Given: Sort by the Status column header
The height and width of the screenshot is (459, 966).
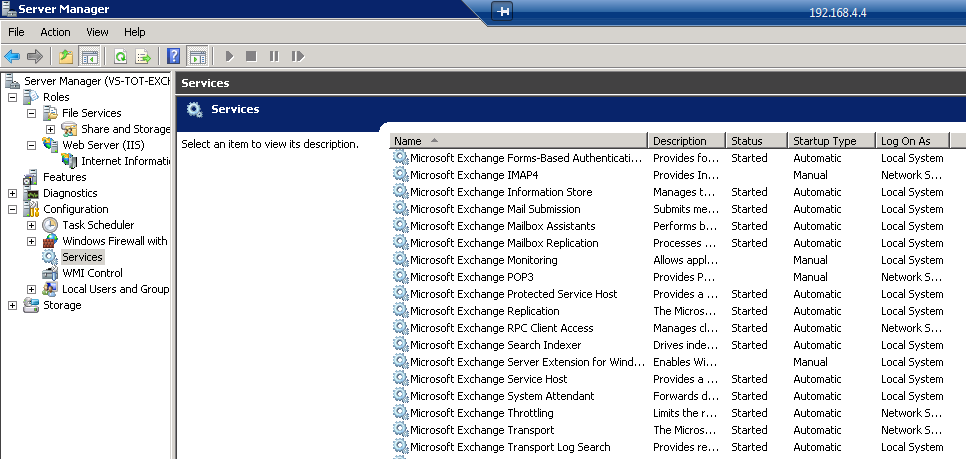Looking at the screenshot, I should [x=757, y=141].
